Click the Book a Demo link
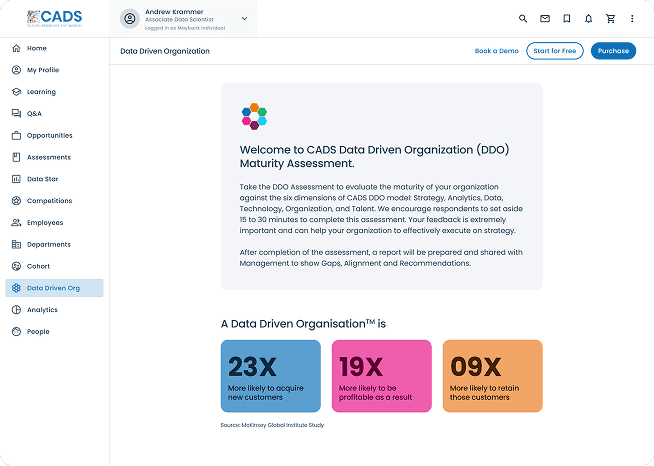Image resolution: width=654 pixels, height=466 pixels. [496, 51]
